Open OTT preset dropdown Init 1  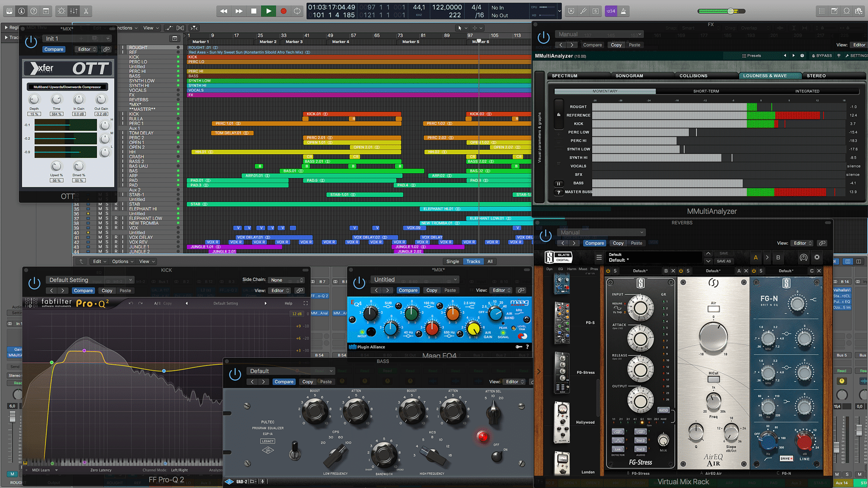click(x=78, y=39)
